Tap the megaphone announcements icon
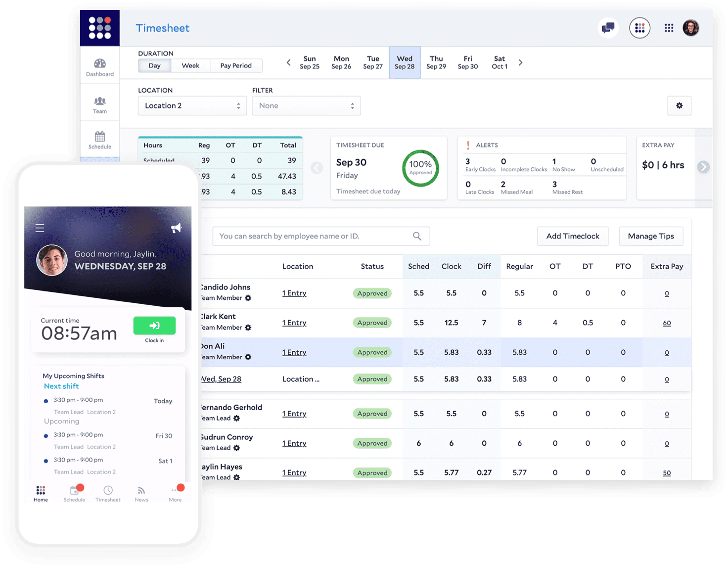The image size is (728, 568). click(x=176, y=228)
